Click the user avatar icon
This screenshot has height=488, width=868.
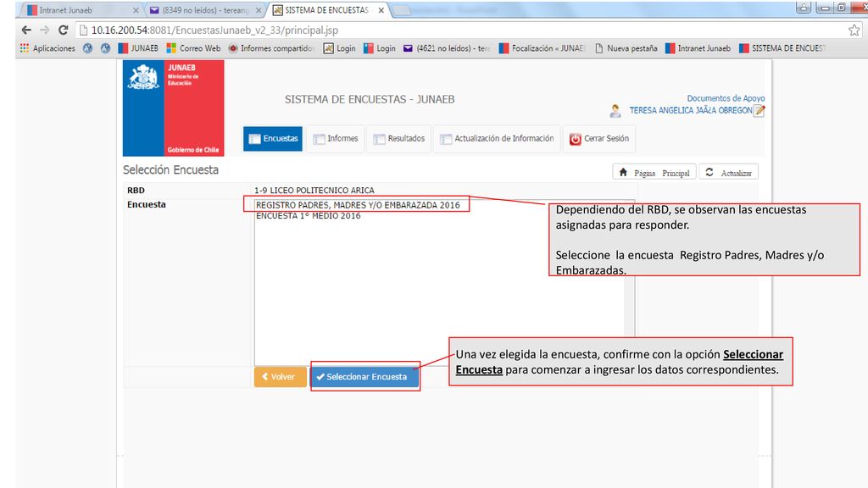point(615,111)
